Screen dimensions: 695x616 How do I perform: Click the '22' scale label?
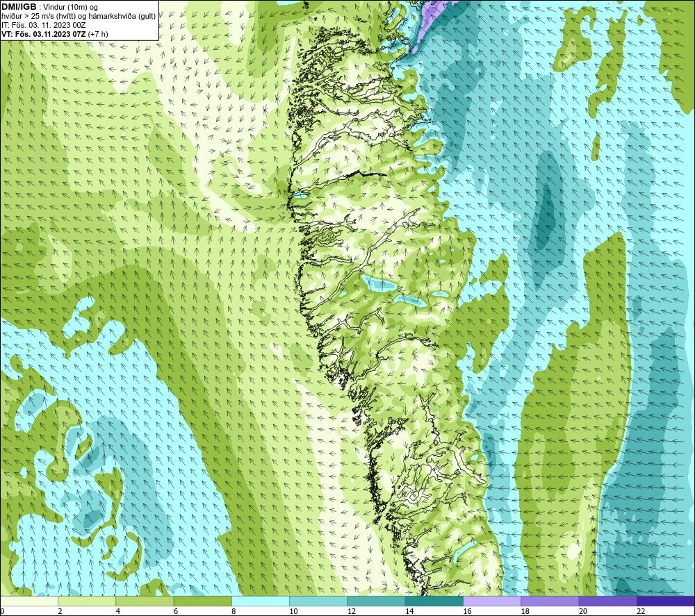tap(641, 612)
